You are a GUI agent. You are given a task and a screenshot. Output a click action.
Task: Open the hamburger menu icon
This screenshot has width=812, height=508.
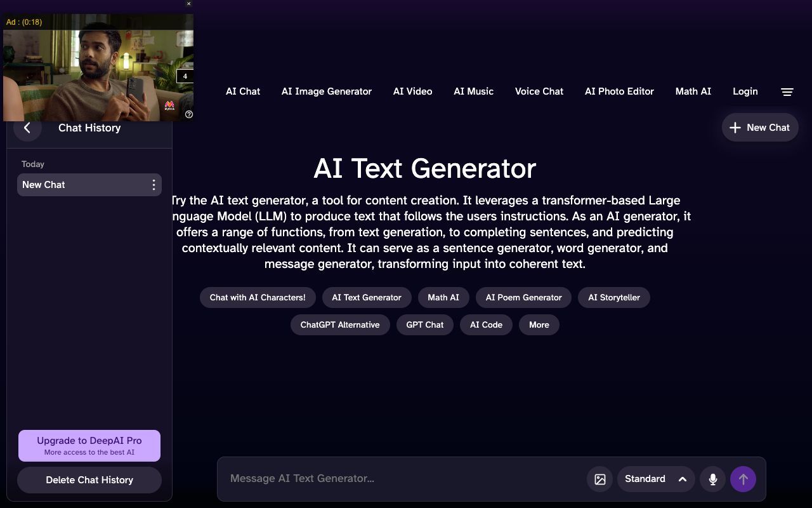coord(787,91)
